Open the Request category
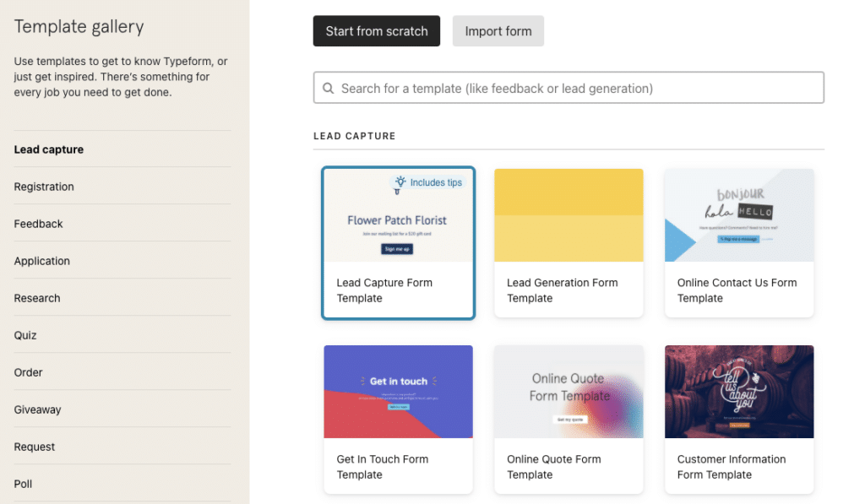This screenshot has height=504, width=865. click(x=34, y=447)
